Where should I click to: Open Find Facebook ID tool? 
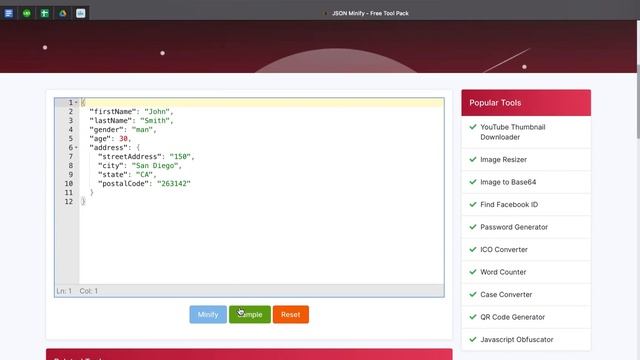(x=509, y=204)
